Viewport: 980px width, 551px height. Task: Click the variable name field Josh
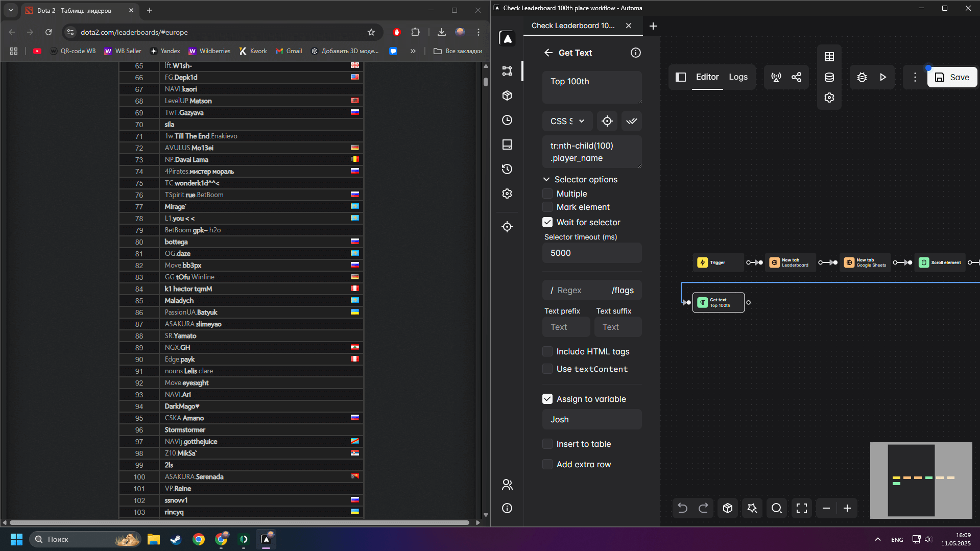(x=592, y=419)
